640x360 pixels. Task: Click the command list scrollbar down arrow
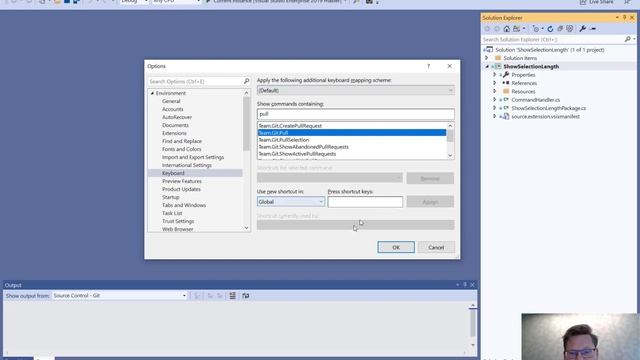(x=450, y=156)
